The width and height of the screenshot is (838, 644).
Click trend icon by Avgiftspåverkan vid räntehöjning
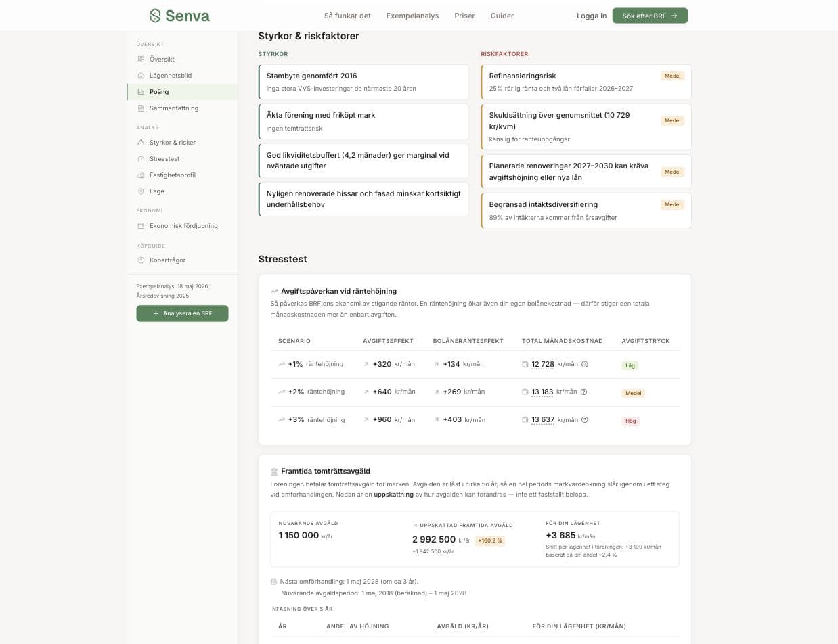point(274,292)
